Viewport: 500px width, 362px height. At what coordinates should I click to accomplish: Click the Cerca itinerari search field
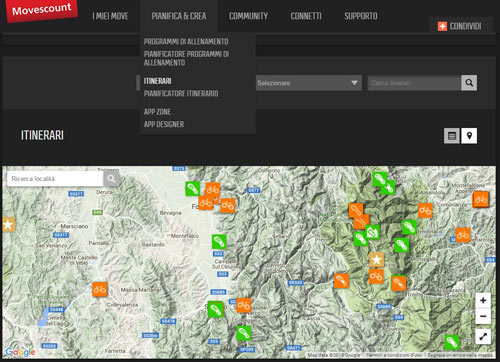[x=414, y=83]
